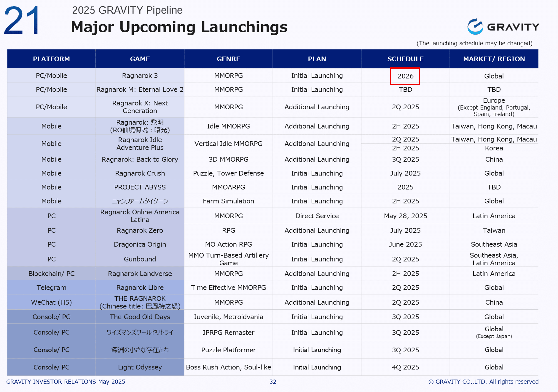Click the large slide number 21
558x392 pixels.
click(22, 21)
